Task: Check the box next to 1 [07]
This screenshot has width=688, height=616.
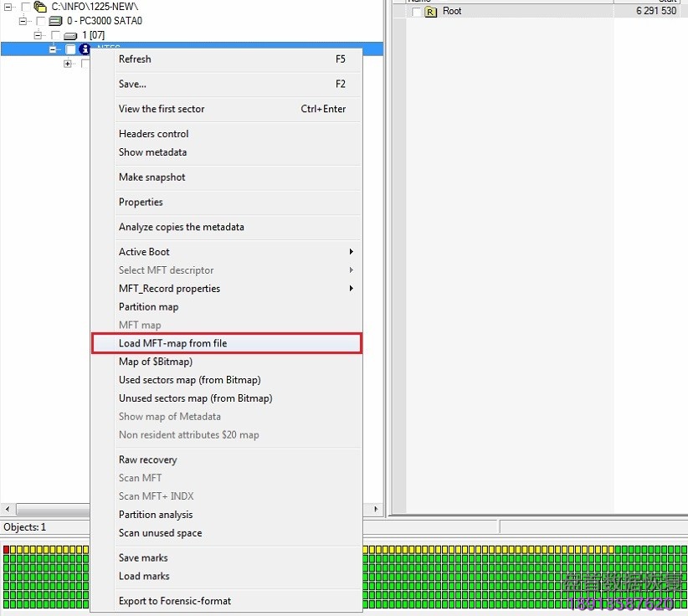Action: pos(56,34)
